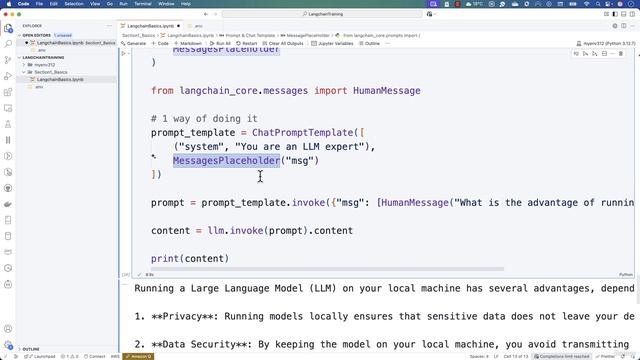640x360 pixels.
Task: Click Run All cells
Action: click(x=220, y=43)
